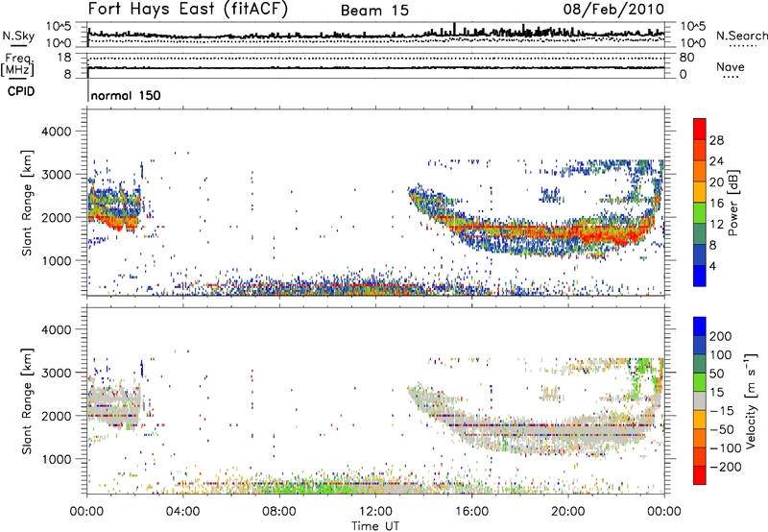Click the green velocity scatter near 10:00
Image resolution: width=768 pixels, height=532 pixels.
pos(327,487)
